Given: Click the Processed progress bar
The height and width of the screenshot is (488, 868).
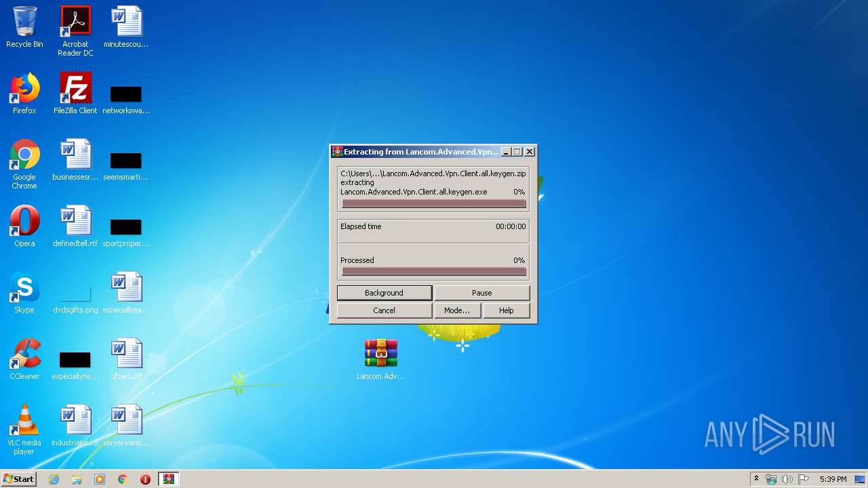Looking at the screenshot, I should point(434,272).
